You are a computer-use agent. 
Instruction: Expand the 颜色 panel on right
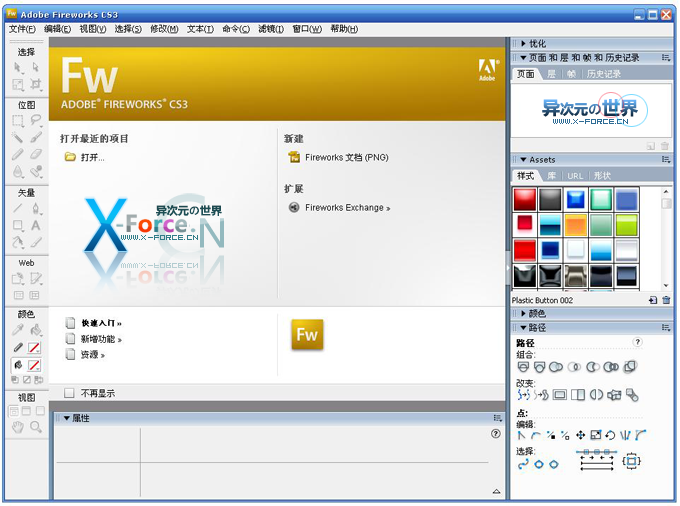(523, 313)
